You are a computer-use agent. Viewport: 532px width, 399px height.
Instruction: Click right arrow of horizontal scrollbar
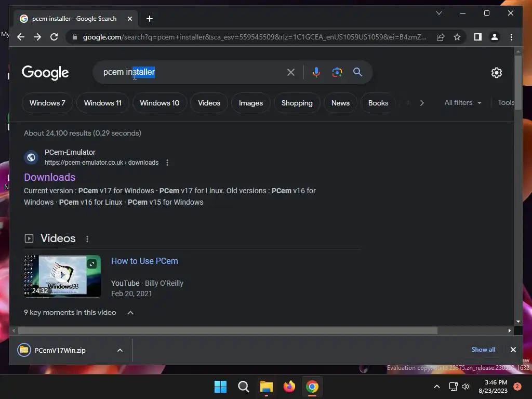tap(509, 330)
